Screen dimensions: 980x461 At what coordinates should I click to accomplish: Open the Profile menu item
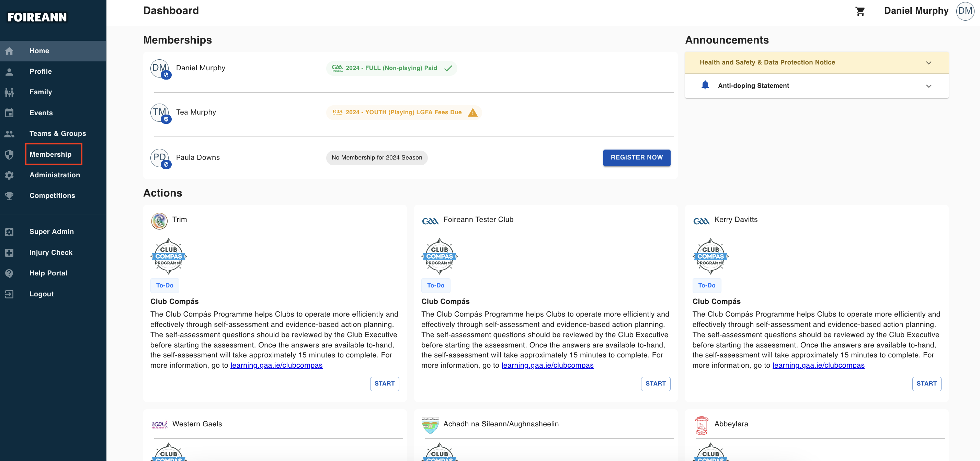(x=53, y=71)
